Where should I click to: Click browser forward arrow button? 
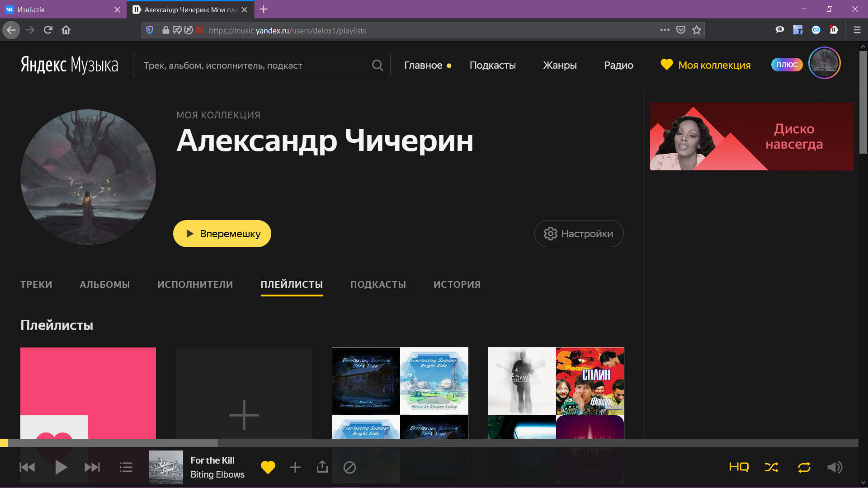coord(30,30)
